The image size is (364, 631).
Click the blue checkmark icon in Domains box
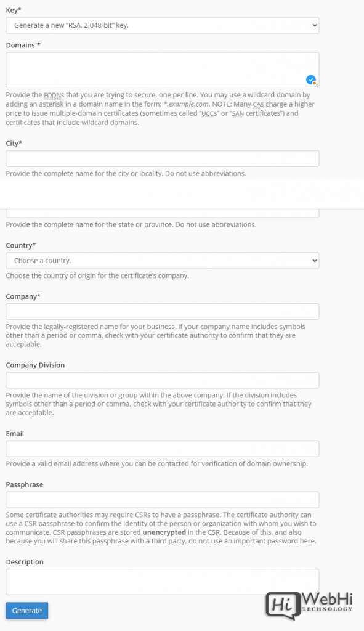click(x=311, y=79)
